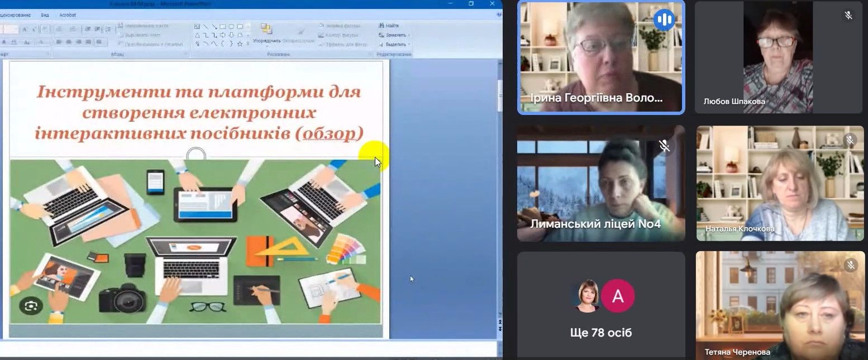This screenshot has height=360, width=868.
Task: Select the Text Box shape in shapes gallery
Action: click(197, 26)
